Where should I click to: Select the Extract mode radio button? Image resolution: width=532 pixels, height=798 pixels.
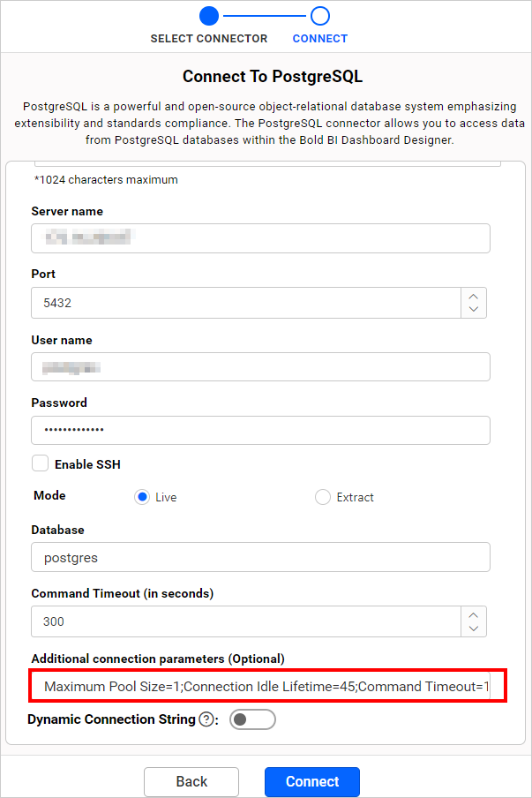point(323,497)
